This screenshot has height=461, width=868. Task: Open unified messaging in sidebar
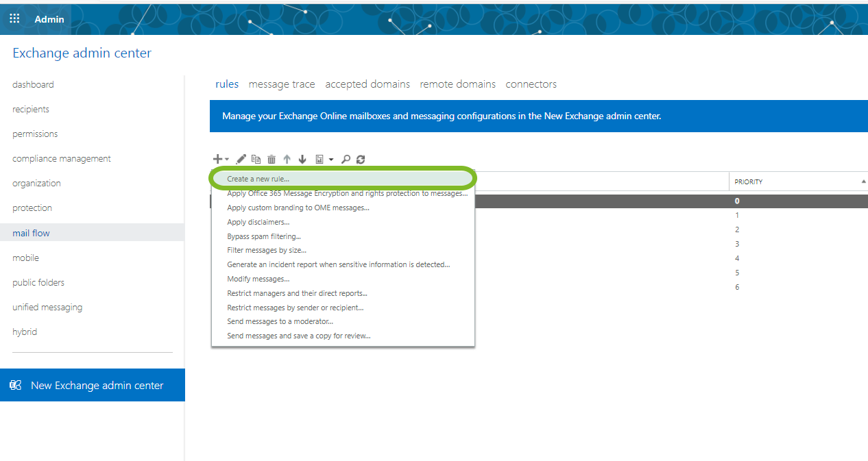pos(47,307)
